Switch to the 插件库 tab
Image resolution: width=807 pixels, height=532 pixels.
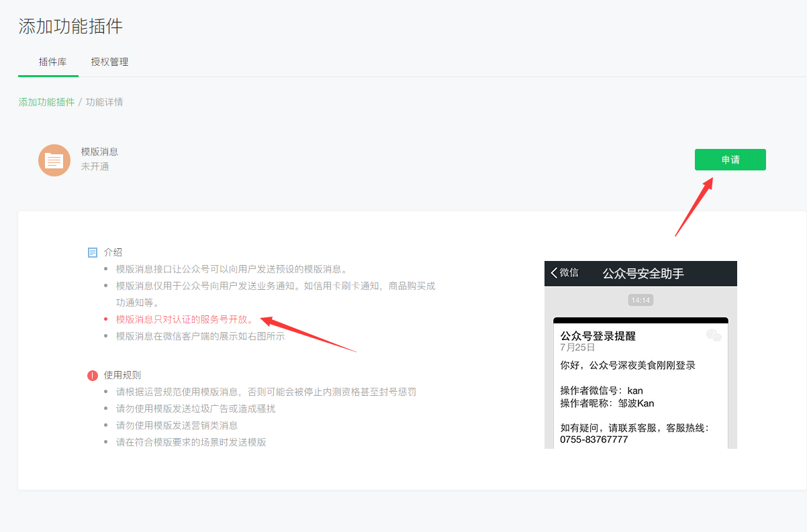(52, 62)
